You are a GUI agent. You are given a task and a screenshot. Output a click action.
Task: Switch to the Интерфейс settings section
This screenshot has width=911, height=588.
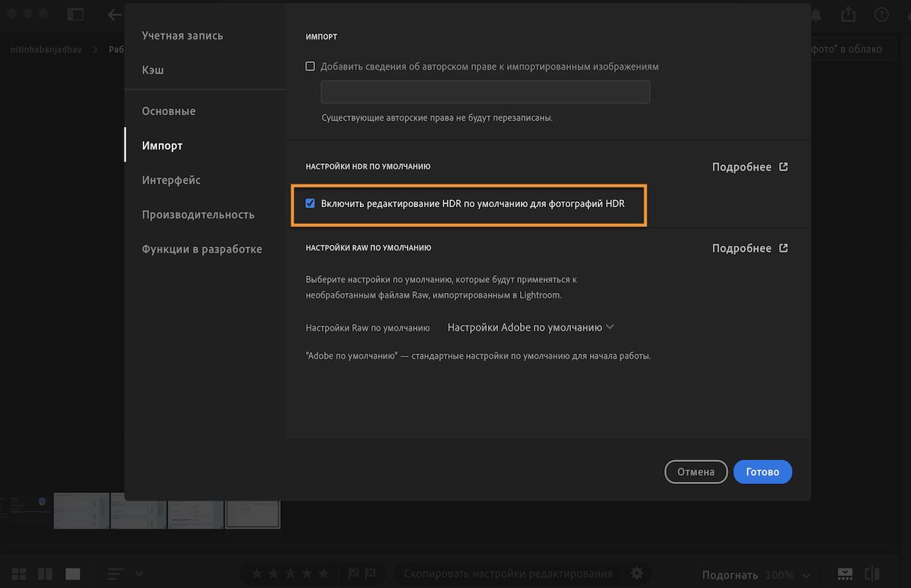click(x=171, y=180)
